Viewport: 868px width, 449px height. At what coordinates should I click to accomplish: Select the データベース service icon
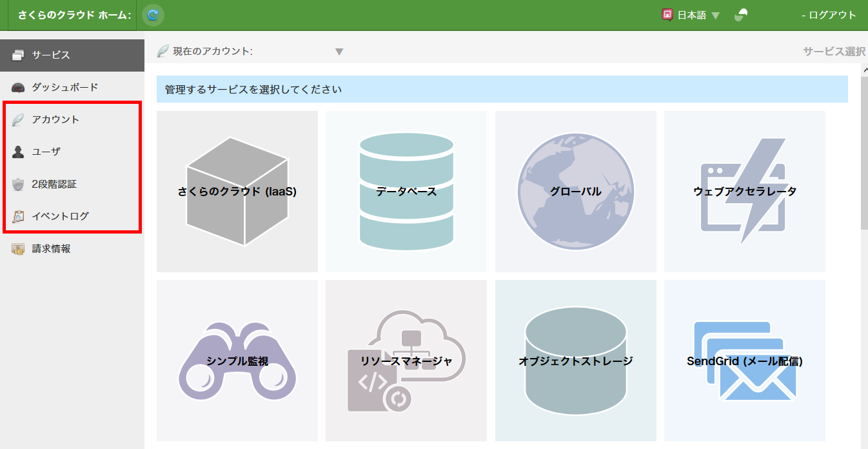coord(406,192)
